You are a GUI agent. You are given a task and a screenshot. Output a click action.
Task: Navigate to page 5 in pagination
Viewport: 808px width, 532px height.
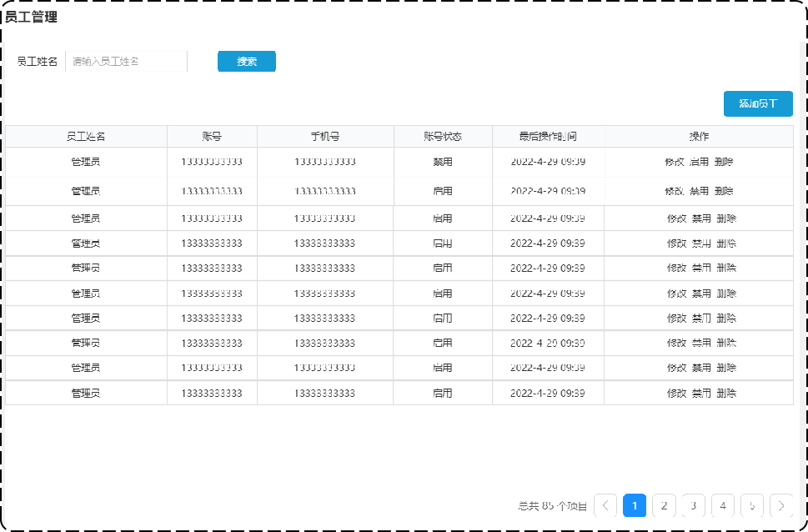[751, 505]
